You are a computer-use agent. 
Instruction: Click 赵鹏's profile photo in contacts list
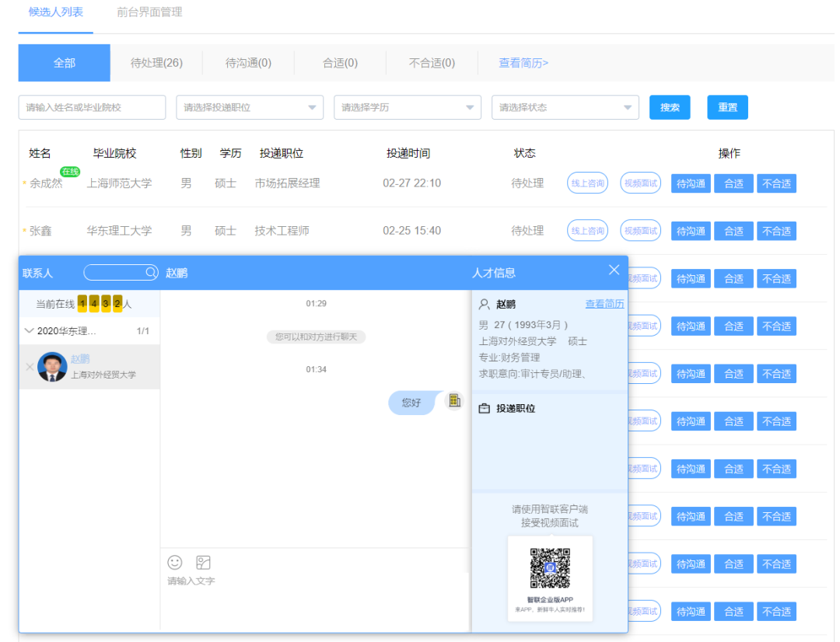[x=52, y=367]
